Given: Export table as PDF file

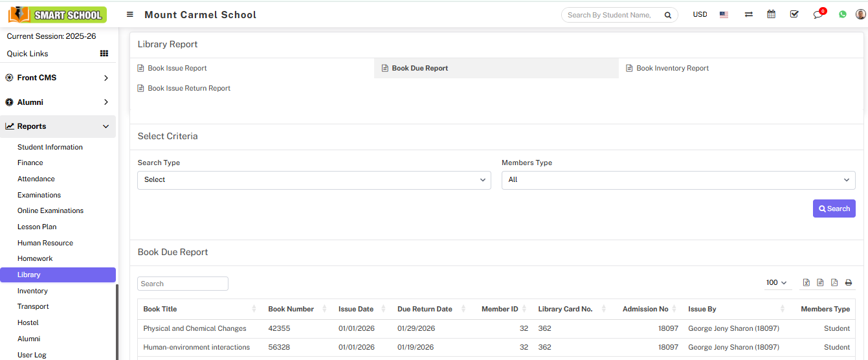Looking at the screenshot, I should (x=834, y=283).
